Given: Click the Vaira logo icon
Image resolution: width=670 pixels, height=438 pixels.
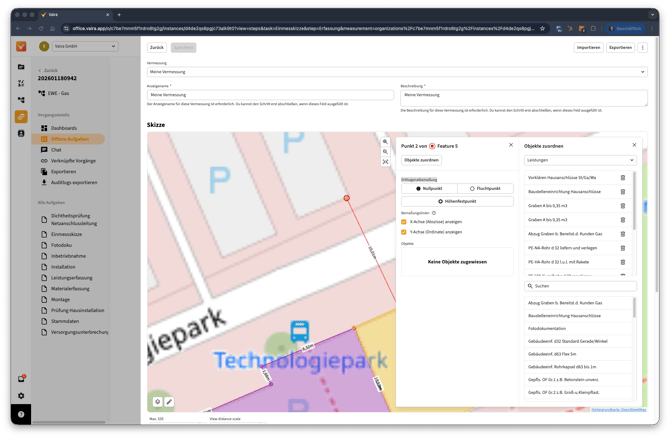Looking at the screenshot, I should pos(21,46).
